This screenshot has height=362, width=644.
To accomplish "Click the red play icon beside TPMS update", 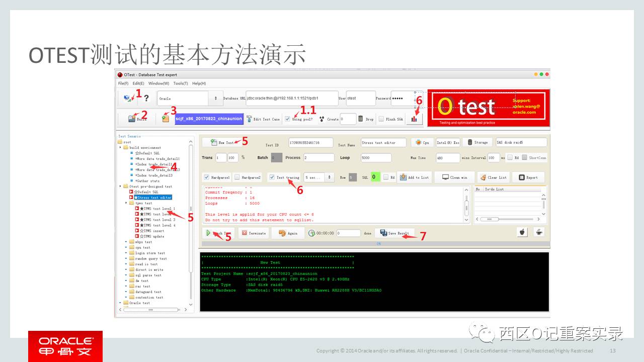I will click(x=137, y=236).
